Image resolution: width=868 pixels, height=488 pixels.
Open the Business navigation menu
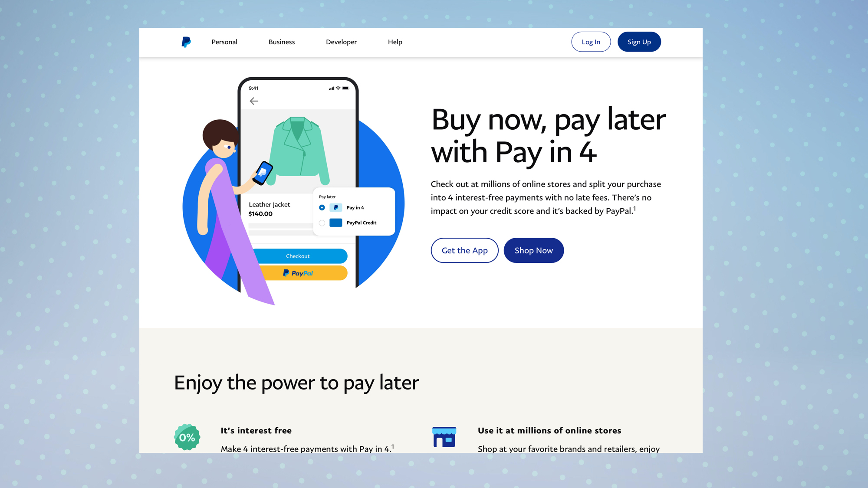coord(281,42)
